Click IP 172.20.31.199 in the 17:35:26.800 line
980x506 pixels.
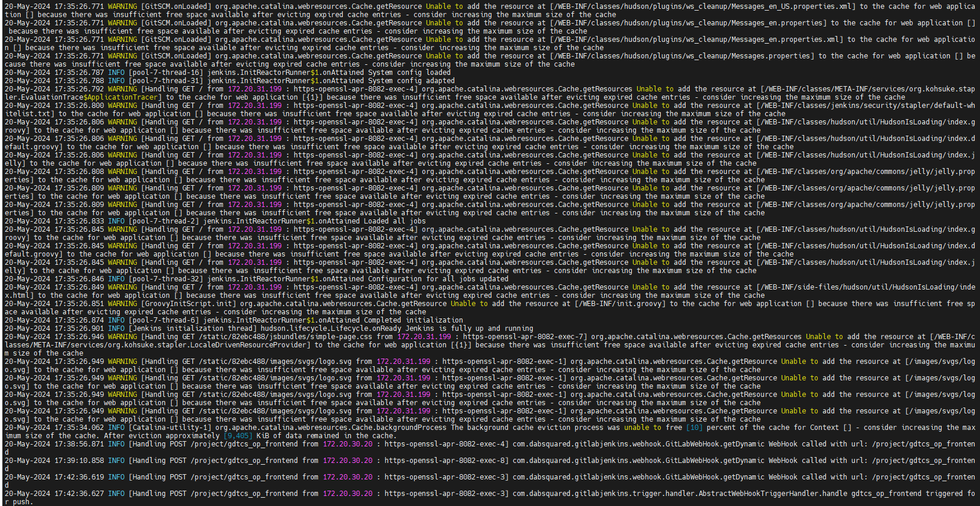click(255, 106)
